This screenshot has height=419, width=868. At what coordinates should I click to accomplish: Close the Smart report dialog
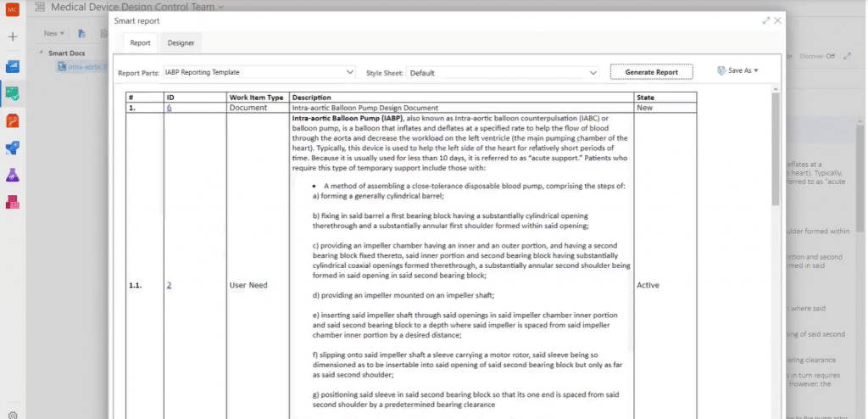(x=778, y=20)
